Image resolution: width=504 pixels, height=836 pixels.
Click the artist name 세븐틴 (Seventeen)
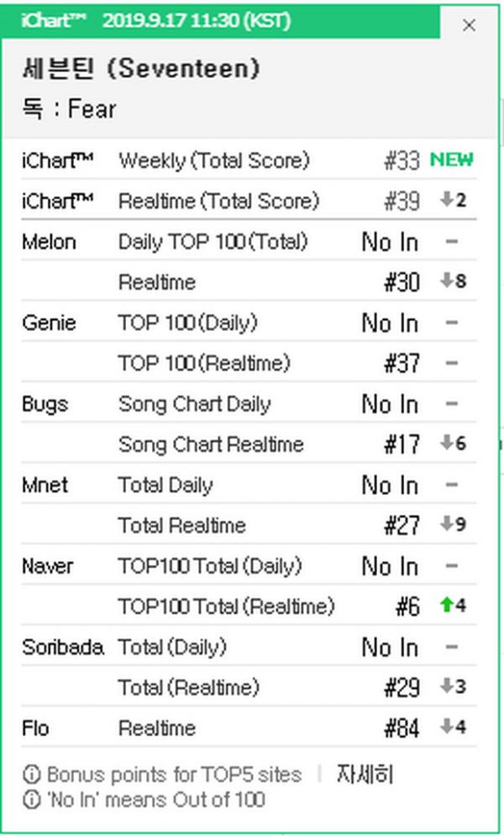pyautogui.click(x=141, y=69)
